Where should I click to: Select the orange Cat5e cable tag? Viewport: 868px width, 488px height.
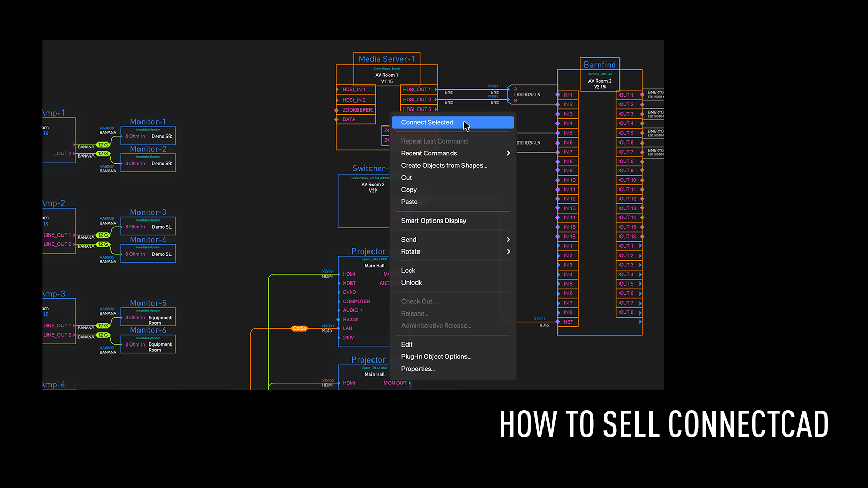point(299,328)
